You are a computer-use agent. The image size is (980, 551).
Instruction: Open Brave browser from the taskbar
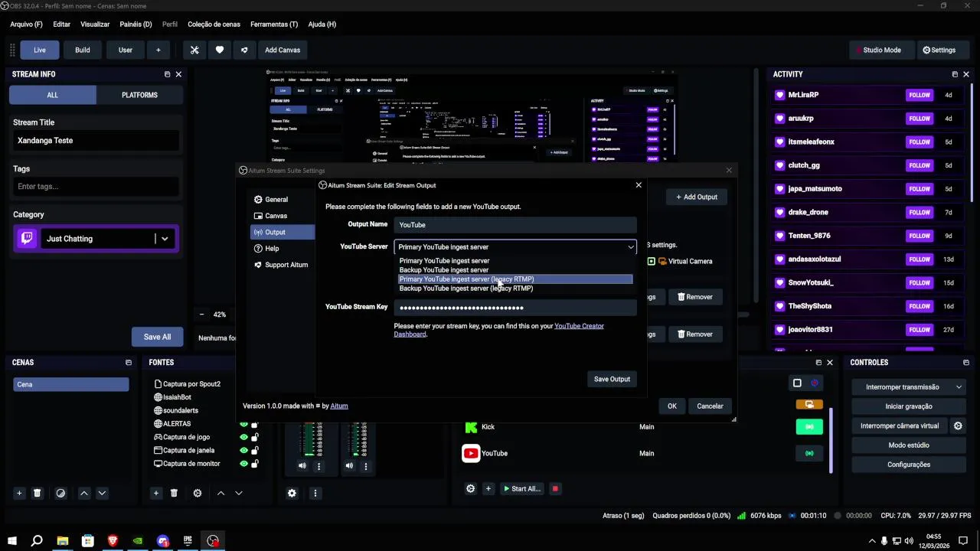(113, 541)
